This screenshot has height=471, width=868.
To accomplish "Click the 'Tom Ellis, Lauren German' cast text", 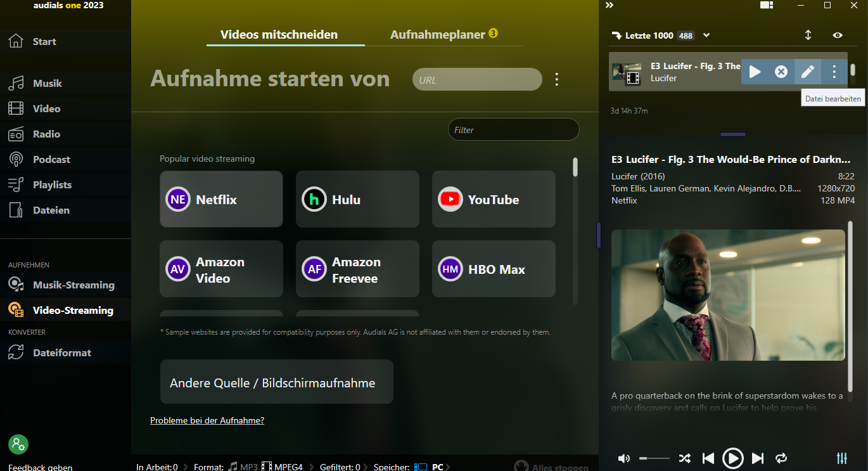I will [706, 188].
